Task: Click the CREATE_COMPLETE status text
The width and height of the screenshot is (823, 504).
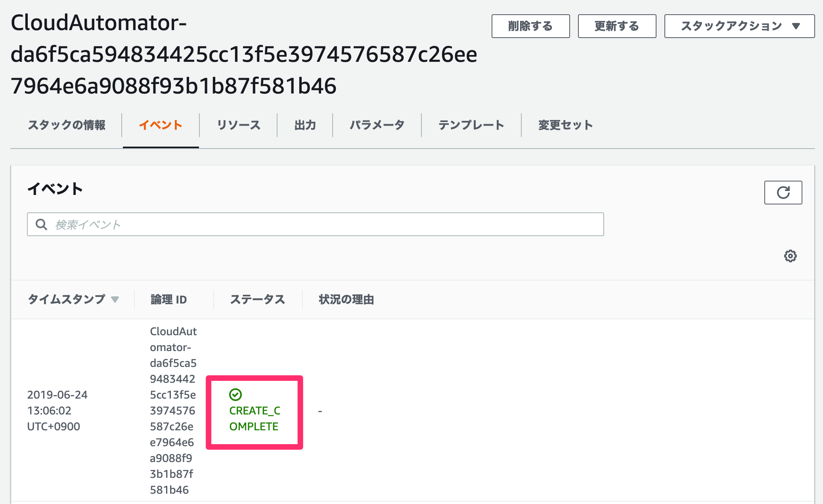Action: click(255, 418)
